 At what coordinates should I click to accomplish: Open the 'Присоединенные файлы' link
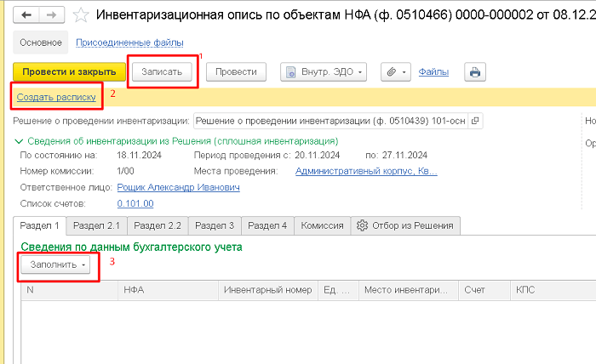point(129,43)
